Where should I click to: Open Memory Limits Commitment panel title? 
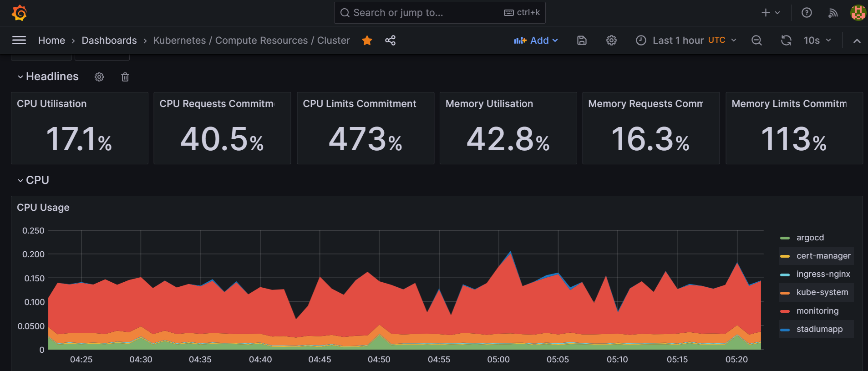coord(789,104)
